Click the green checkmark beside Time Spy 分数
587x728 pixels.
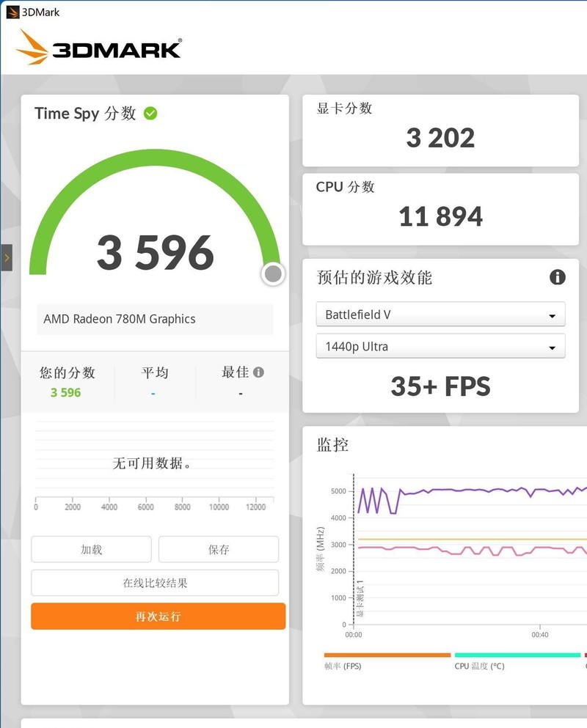[150, 114]
